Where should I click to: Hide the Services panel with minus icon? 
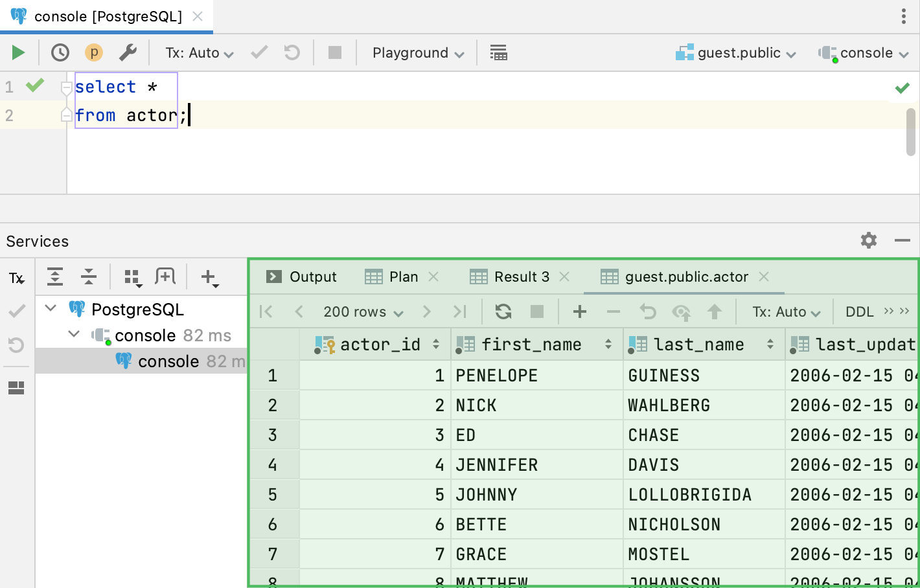point(903,241)
